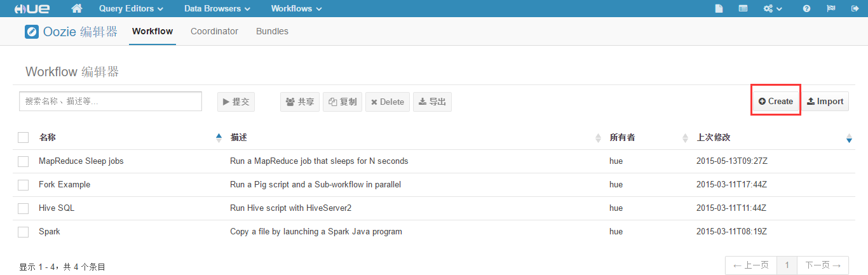Image resolution: width=868 pixels, height=275 pixels.
Task: Open the help question mark icon
Action: [x=806, y=9]
